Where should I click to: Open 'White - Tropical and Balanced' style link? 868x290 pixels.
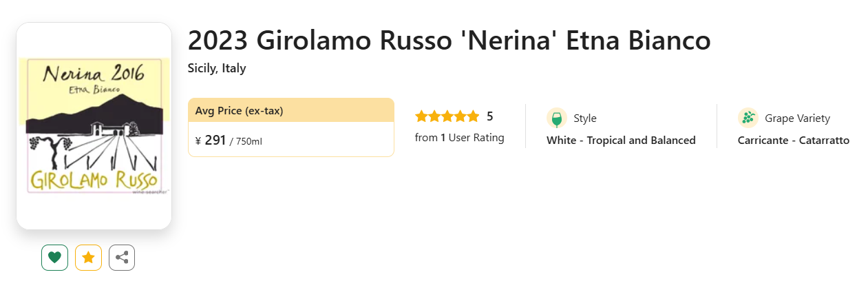621,141
